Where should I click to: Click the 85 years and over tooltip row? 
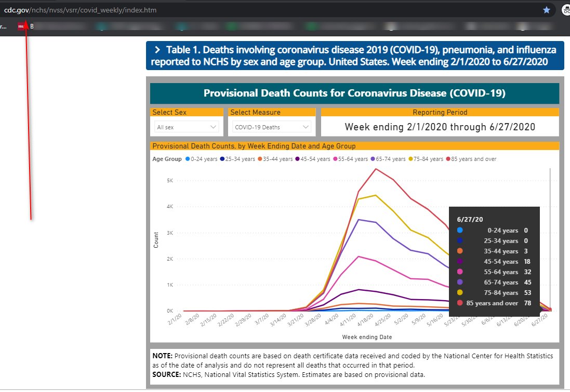[494, 303]
